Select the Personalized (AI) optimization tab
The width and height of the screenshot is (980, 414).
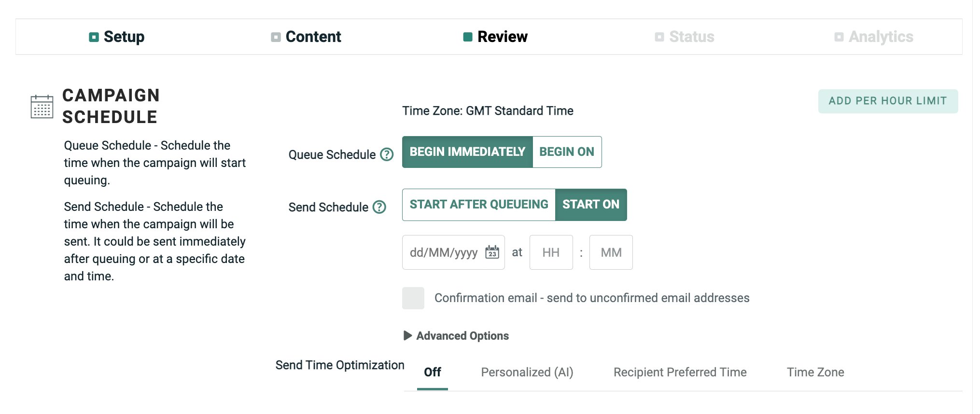pyautogui.click(x=527, y=373)
